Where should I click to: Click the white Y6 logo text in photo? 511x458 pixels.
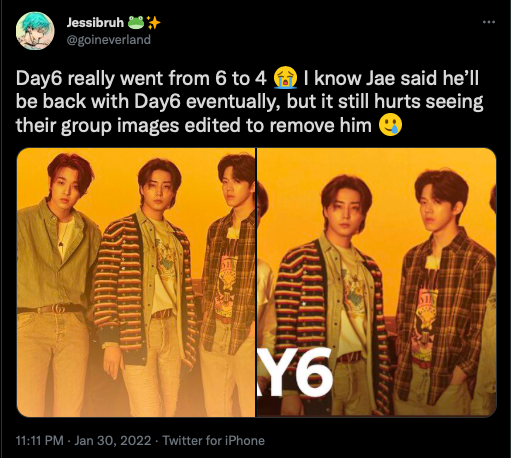295,372
